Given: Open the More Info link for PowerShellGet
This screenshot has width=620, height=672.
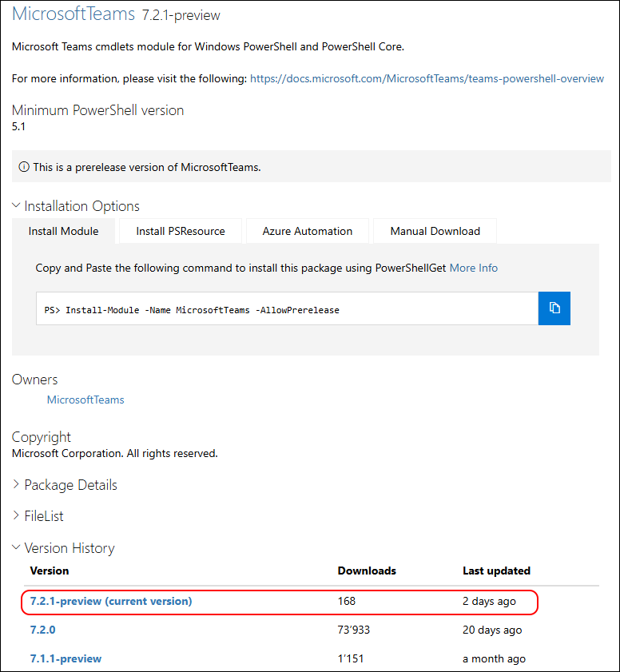Looking at the screenshot, I should tap(474, 268).
